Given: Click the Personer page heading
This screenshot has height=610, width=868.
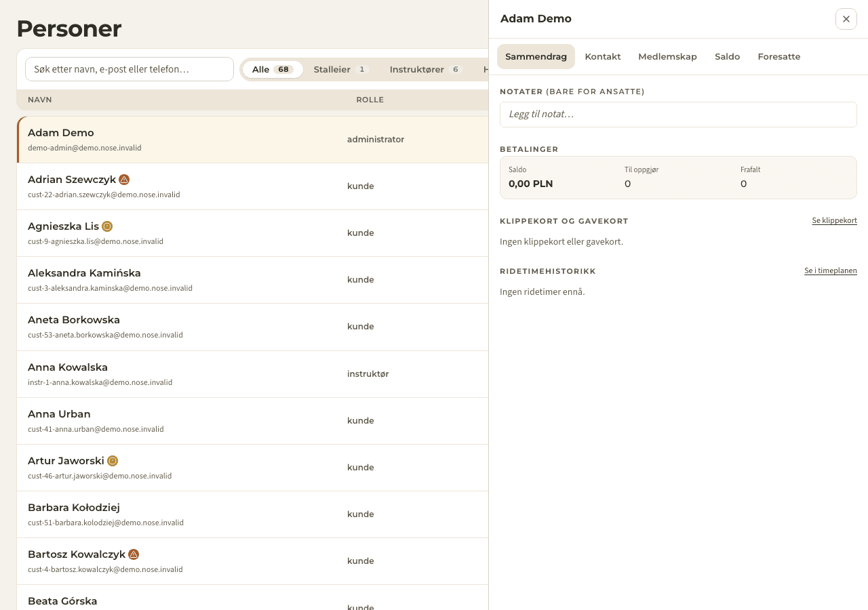Looking at the screenshot, I should [x=69, y=28].
